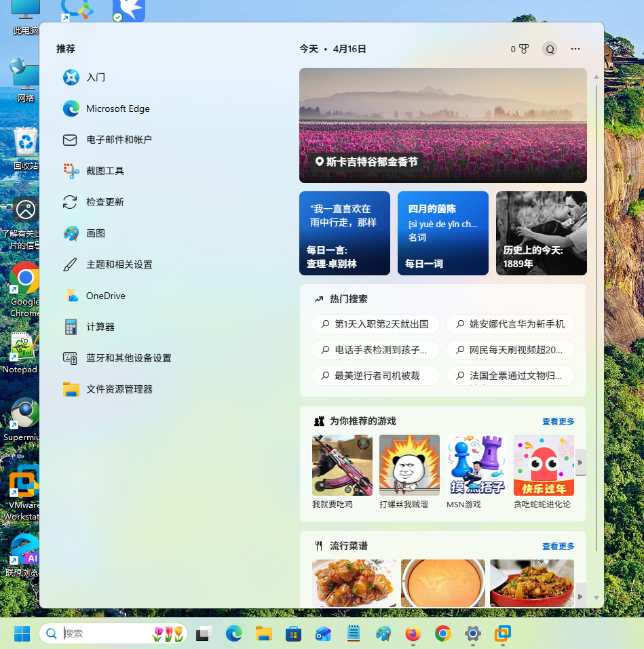Image resolution: width=644 pixels, height=649 pixels.
Task: Select Email and accounts (电子邮件和帐户)
Action: (x=119, y=140)
